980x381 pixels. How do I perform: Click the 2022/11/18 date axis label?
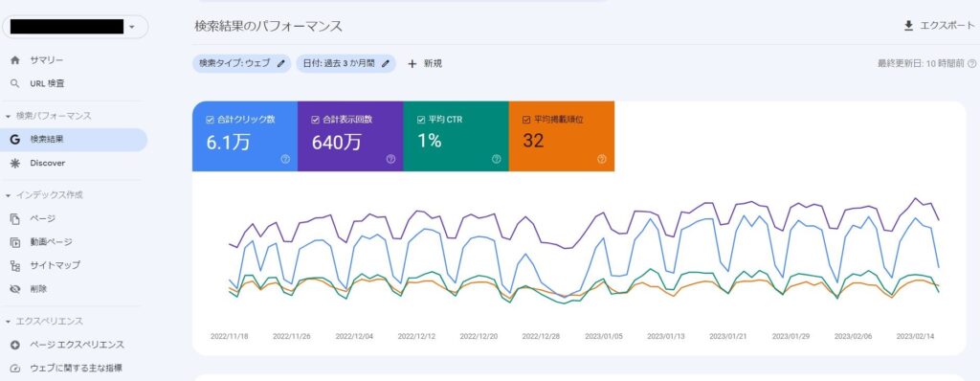pos(230,336)
